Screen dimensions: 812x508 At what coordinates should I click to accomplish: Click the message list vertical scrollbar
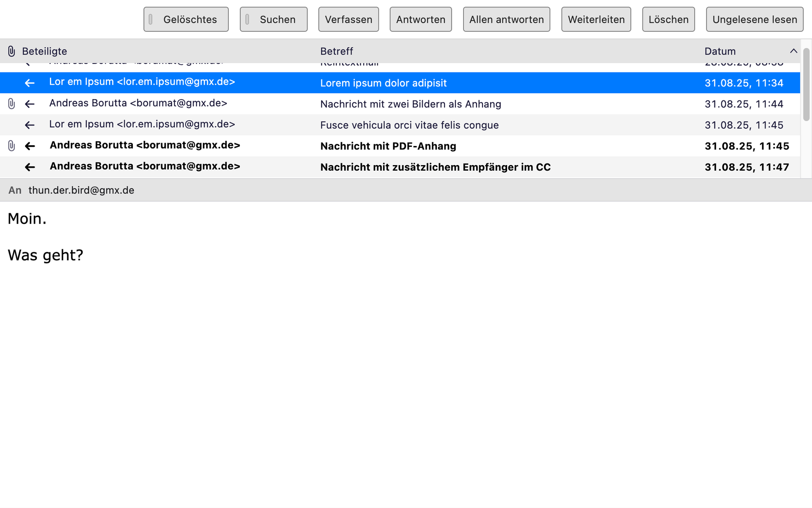click(x=806, y=85)
